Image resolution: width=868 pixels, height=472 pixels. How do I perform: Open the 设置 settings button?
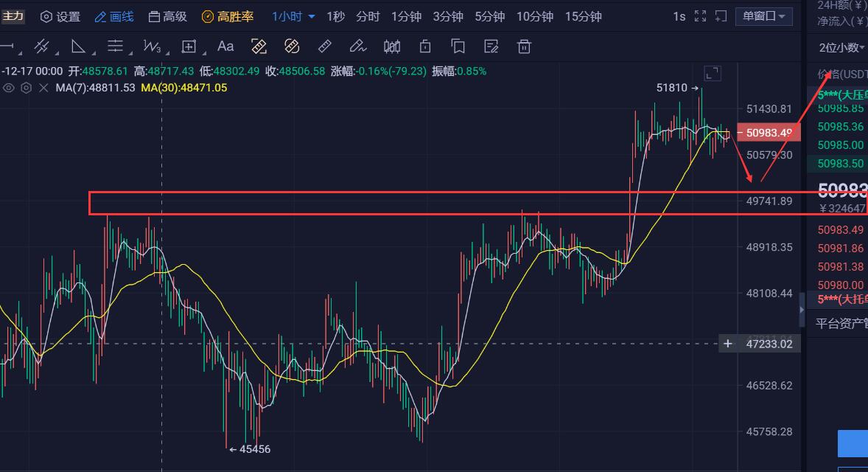(60, 16)
